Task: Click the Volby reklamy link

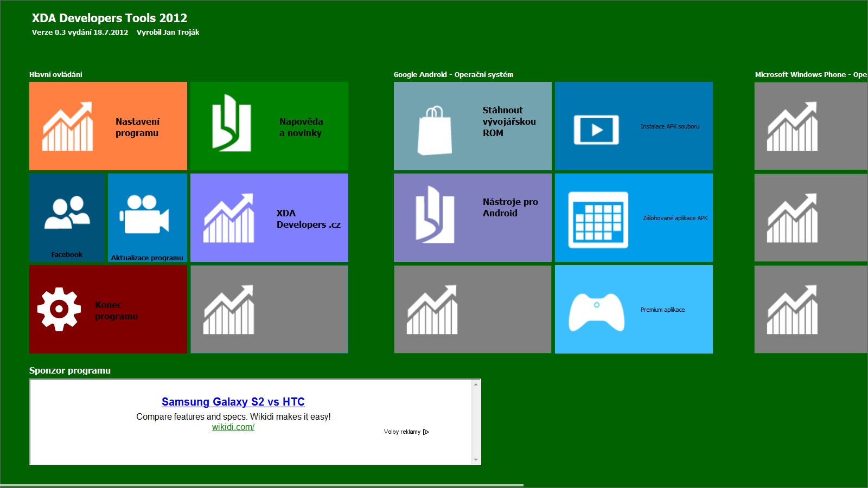Action: tap(402, 432)
